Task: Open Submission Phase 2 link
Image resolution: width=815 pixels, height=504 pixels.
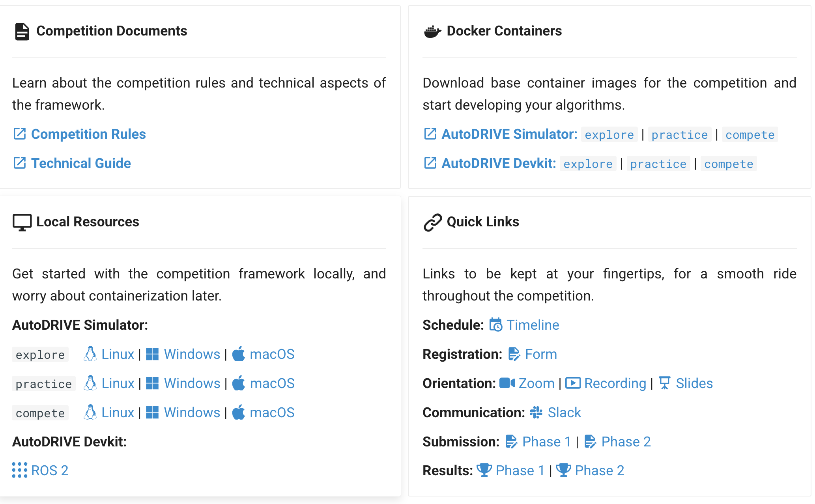Action: pyautogui.click(x=626, y=442)
